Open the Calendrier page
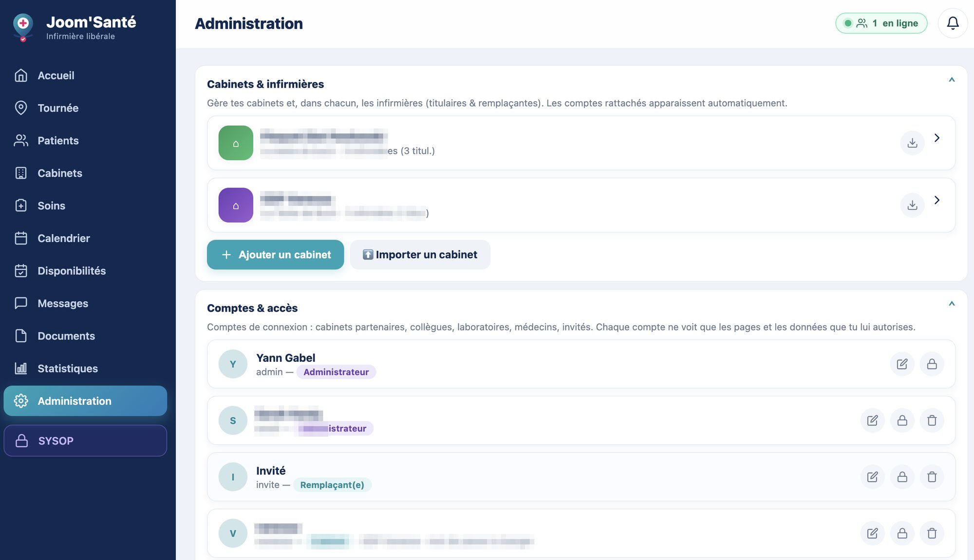Screen dimensions: 974x560 [85, 239]
